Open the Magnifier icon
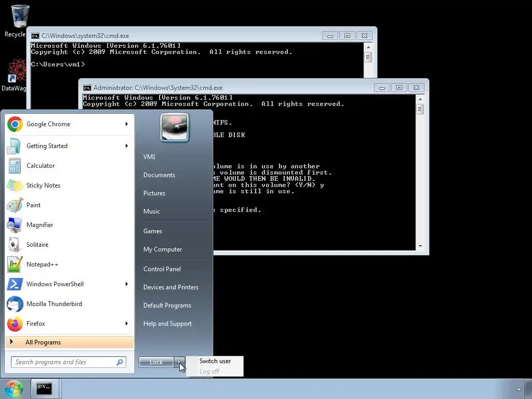 point(15,224)
